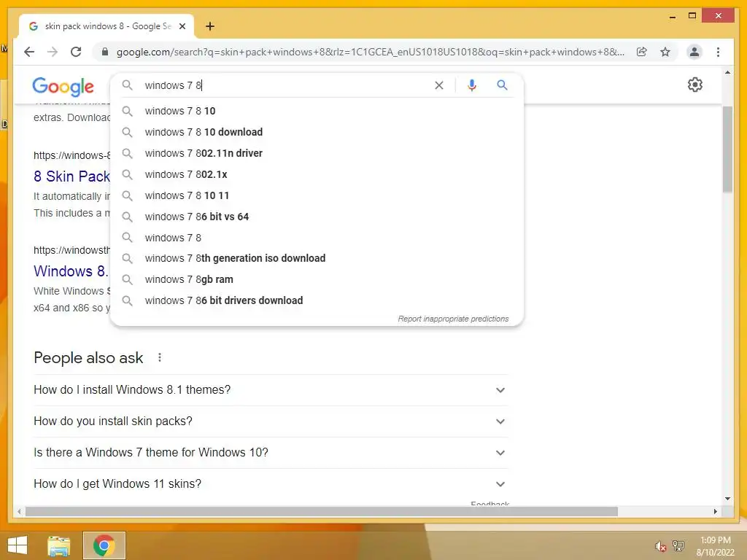Viewport: 747px width, 560px height.
Task: Go to Google homepage logo
Action: [63, 86]
